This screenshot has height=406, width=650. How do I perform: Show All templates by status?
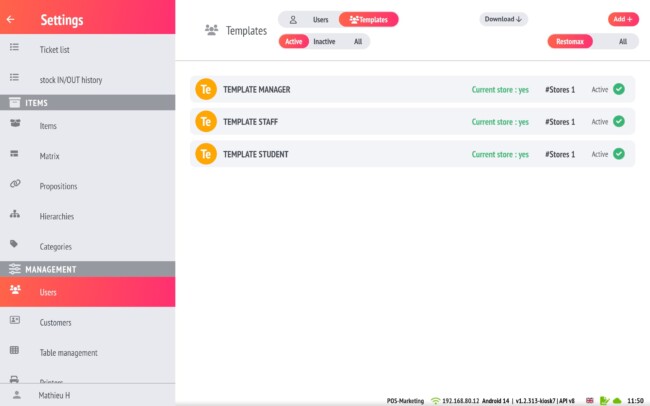(x=358, y=41)
